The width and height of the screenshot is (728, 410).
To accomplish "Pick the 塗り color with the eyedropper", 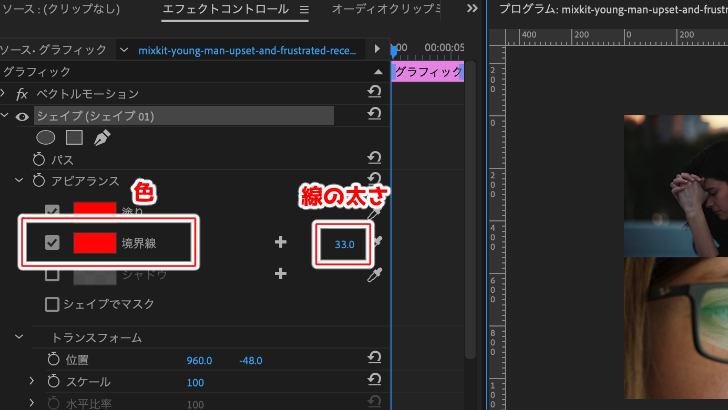I will pos(374,213).
